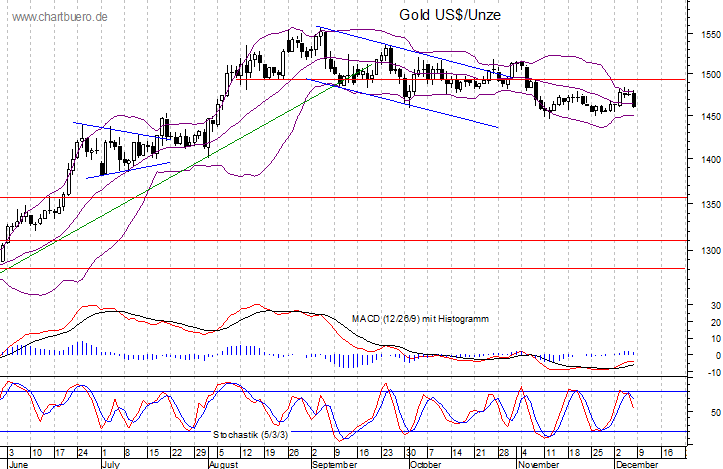Screen dimensions: 723x469
Task: Click date label 12 in August
Action: point(247,453)
